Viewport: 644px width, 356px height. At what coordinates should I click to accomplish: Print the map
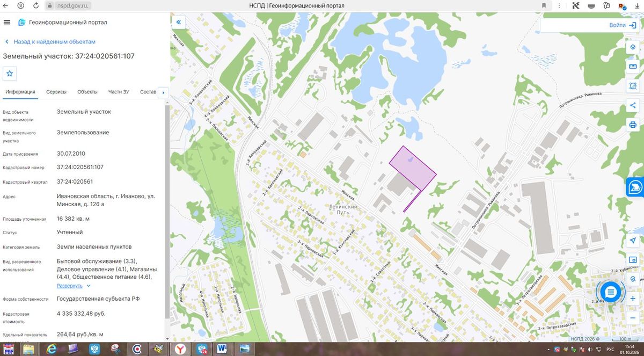coord(633,125)
